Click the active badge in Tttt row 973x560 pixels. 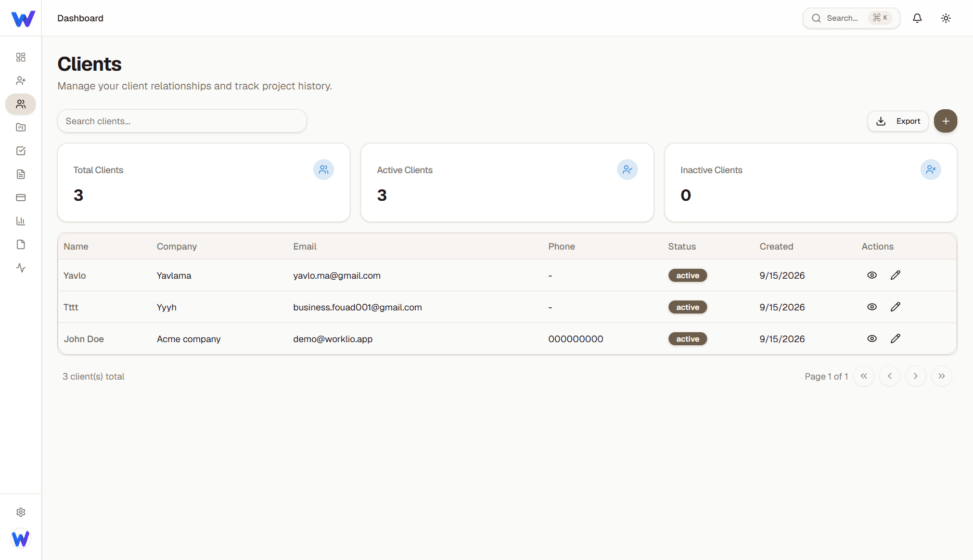coord(688,307)
